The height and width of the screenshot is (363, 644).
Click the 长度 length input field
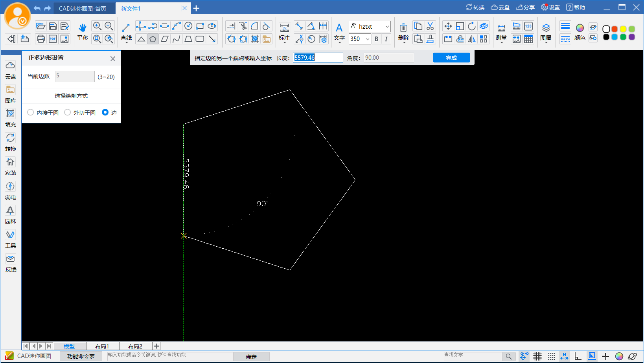point(318,58)
